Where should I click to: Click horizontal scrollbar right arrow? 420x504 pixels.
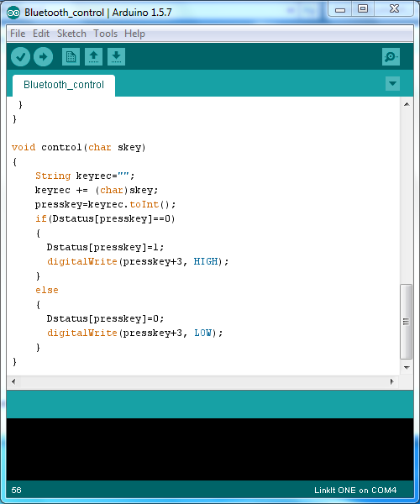pyautogui.click(x=391, y=381)
